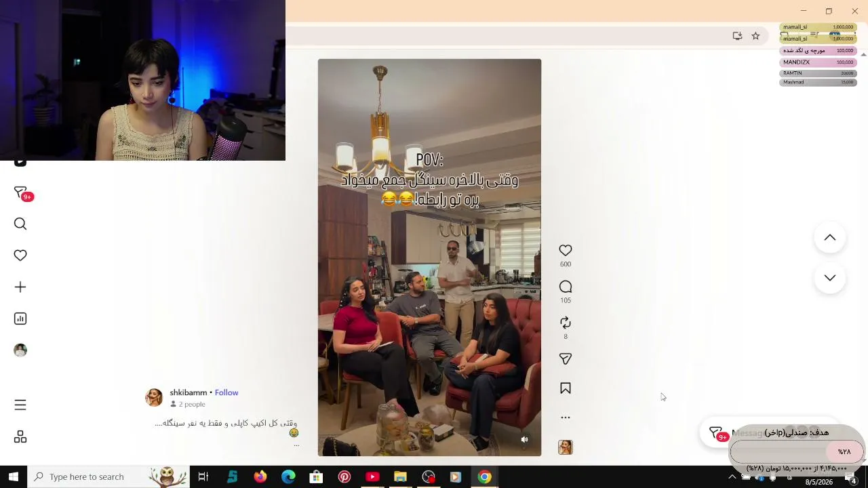Open the reel's three-dot more options
Screen dimensions: 868x488
pyautogui.click(x=566, y=418)
